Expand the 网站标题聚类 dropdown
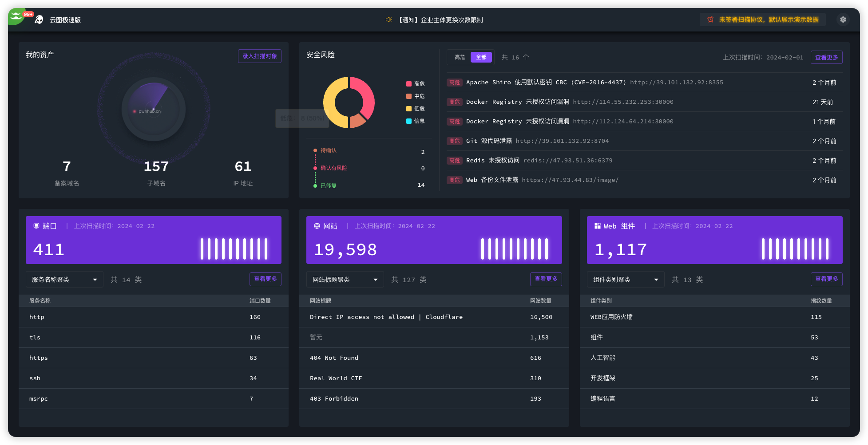This screenshot has width=868, height=445. (x=345, y=280)
